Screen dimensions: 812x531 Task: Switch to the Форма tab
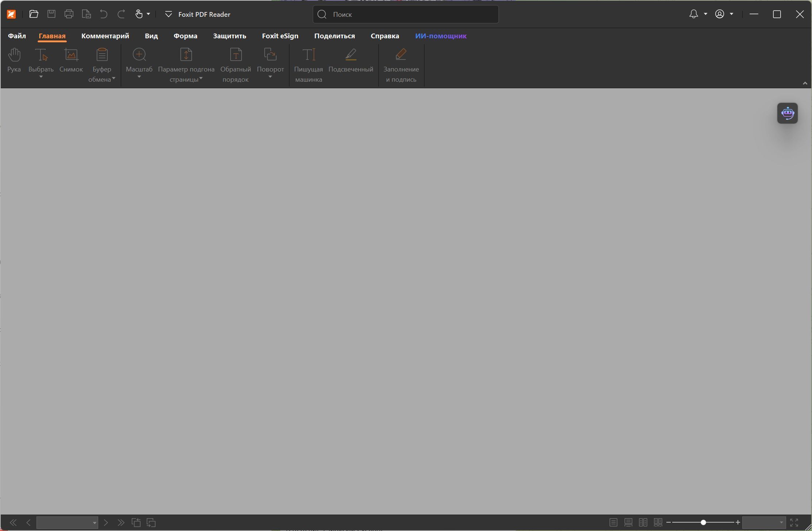[185, 36]
